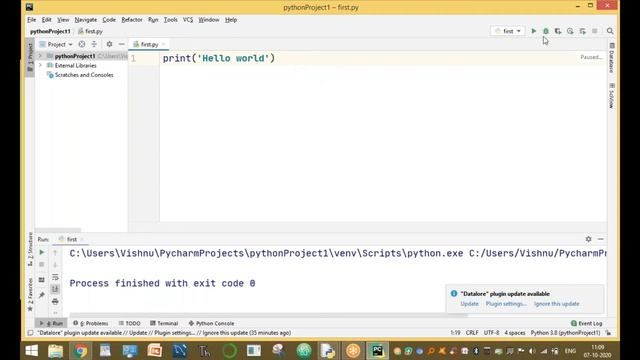
Task: Run 'first' with coverage
Action: point(558,31)
